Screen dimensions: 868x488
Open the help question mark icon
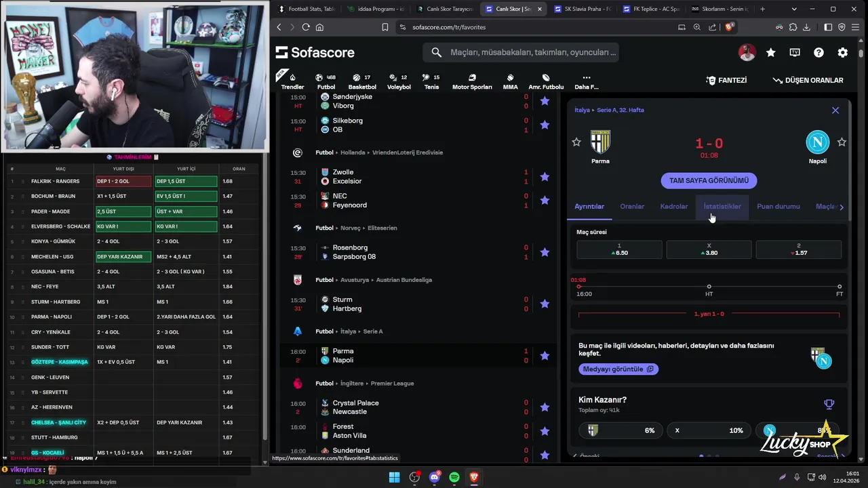(818, 52)
